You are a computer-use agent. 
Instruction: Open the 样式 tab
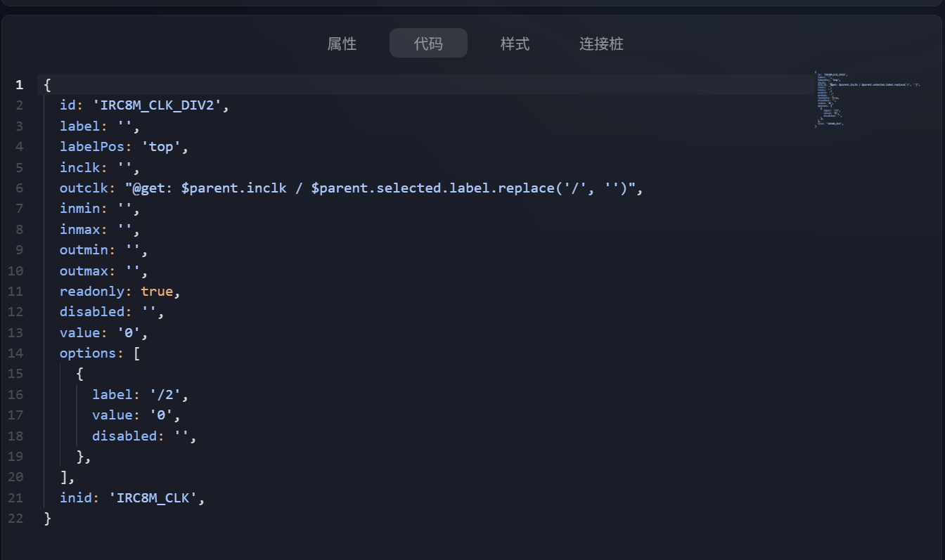pyautogui.click(x=515, y=44)
